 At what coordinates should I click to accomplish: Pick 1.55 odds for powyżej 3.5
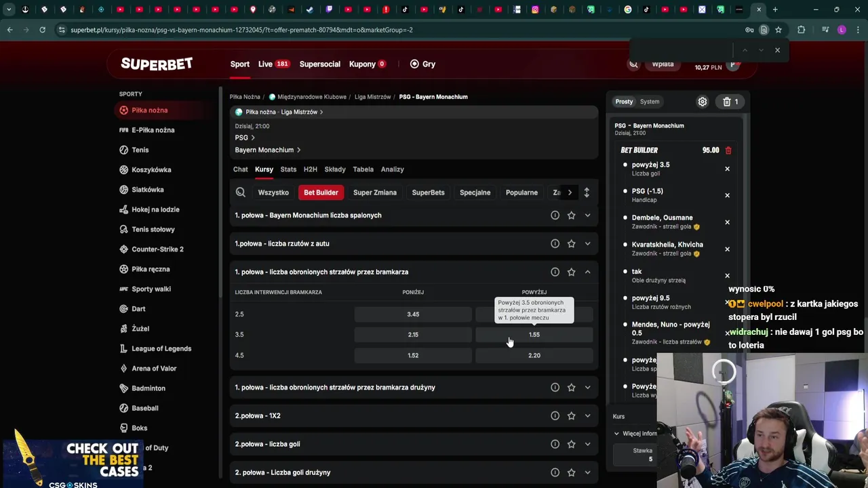(534, 335)
